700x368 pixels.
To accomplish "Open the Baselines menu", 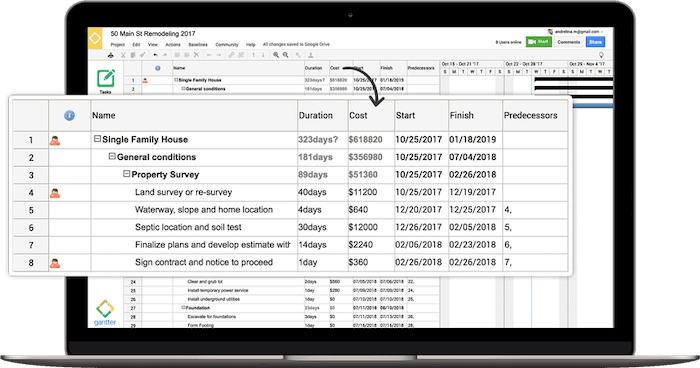I will pyautogui.click(x=198, y=45).
